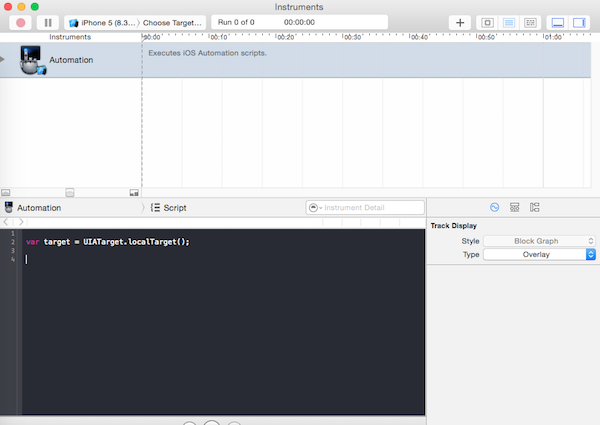Click the blue stepper arrows on the Type popup
This screenshot has height=425, width=600.
point(590,254)
